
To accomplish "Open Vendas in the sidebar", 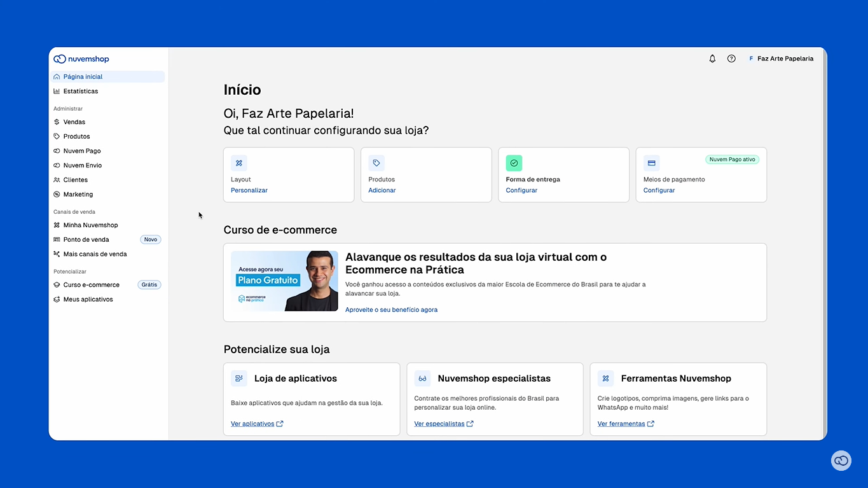I will coord(107,122).
